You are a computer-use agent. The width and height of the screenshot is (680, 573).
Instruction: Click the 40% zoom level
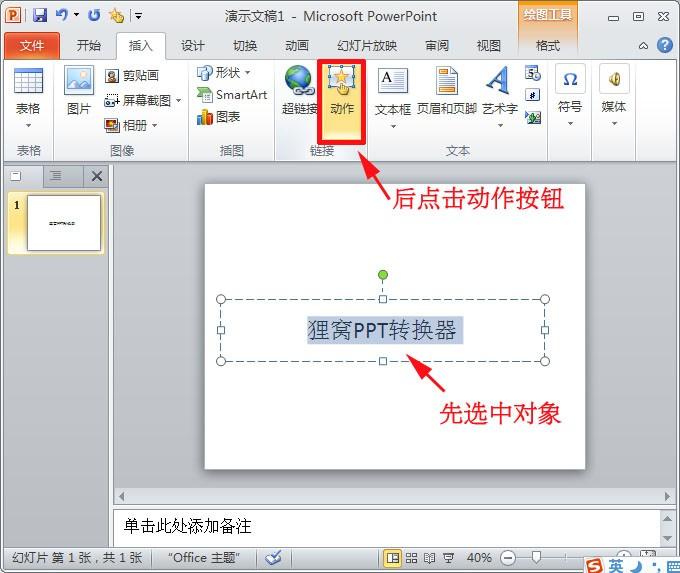(479, 558)
